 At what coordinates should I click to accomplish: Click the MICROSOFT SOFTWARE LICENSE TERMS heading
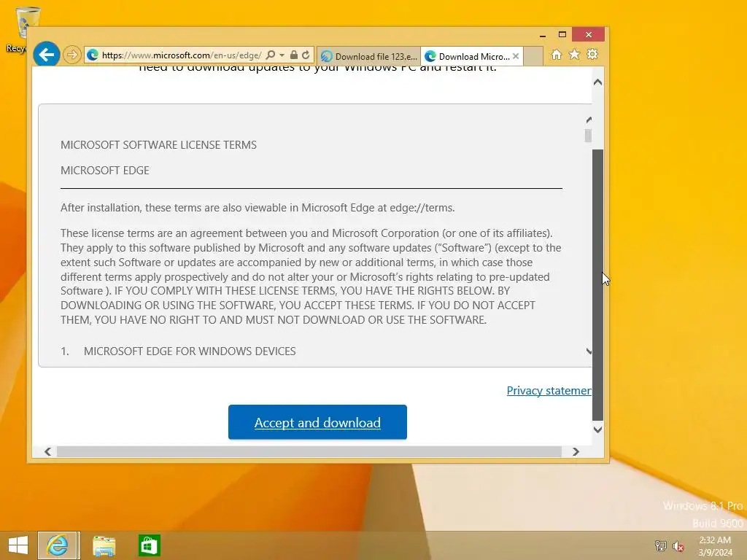pyautogui.click(x=158, y=145)
